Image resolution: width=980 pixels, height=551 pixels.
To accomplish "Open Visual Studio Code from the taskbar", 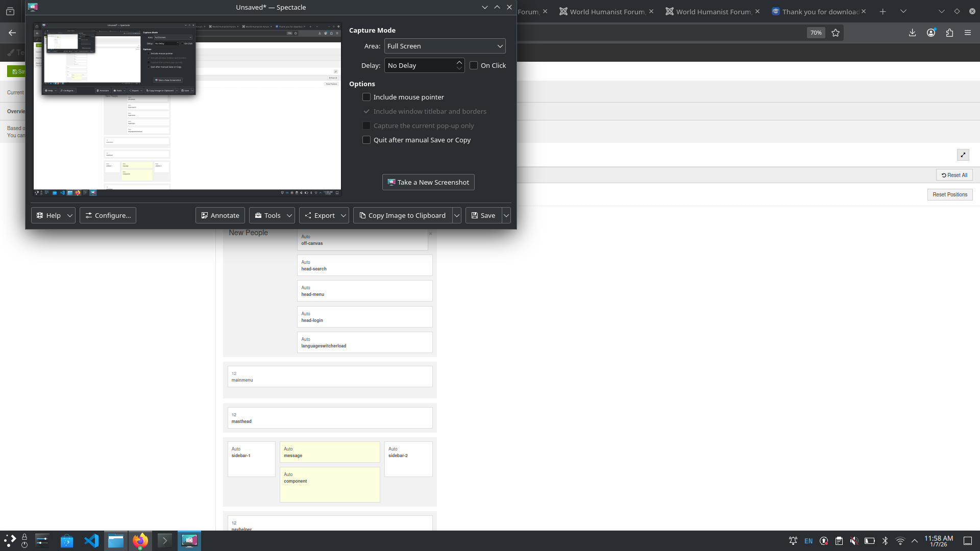I will (91, 540).
